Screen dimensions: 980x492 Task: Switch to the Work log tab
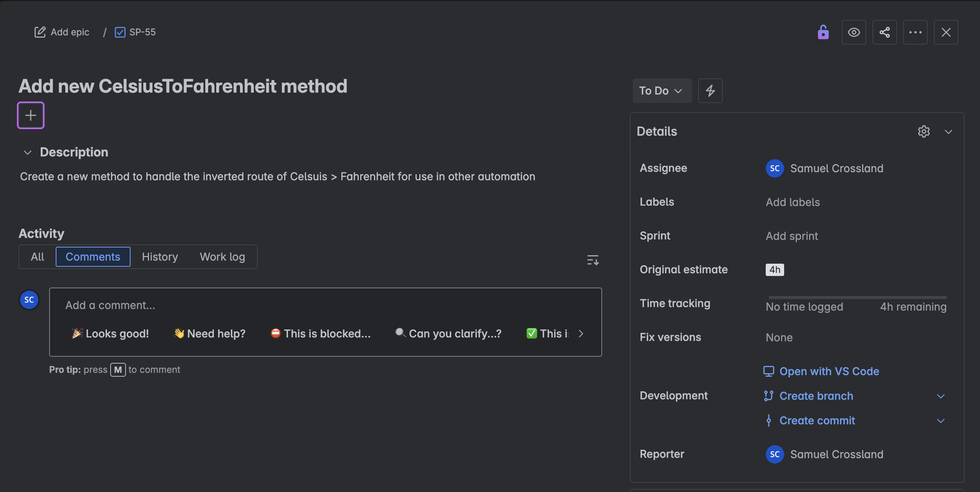[x=222, y=256]
